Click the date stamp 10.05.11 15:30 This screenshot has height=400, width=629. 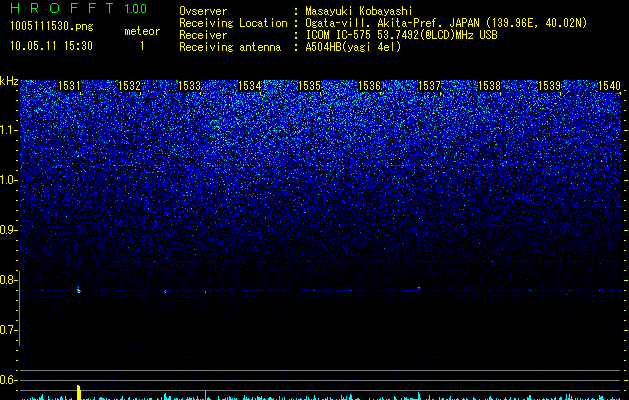pyautogui.click(x=51, y=46)
